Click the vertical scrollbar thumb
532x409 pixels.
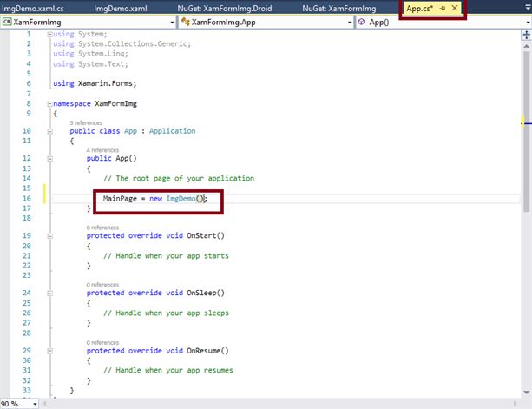point(526,130)
